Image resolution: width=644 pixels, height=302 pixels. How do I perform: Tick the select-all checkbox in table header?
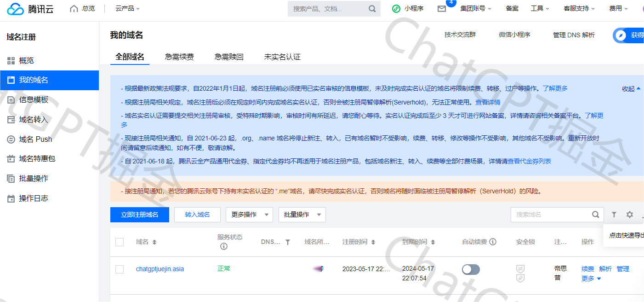[120, 242]
